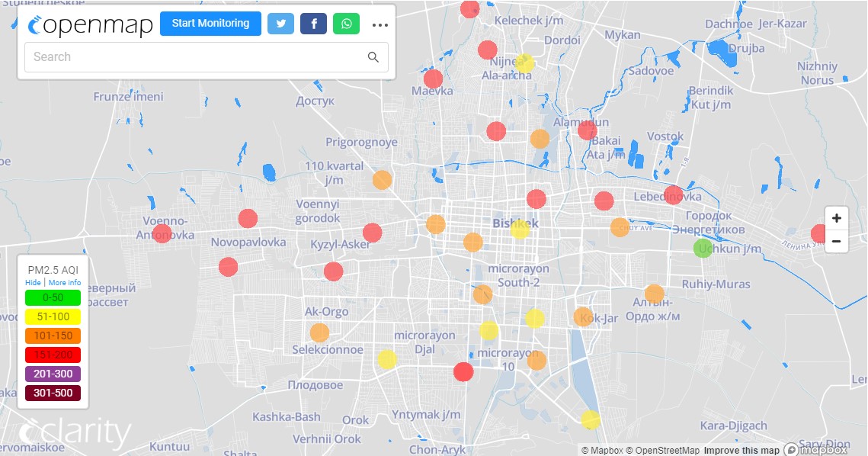
Task: Click the Mapbox logo in the corner
Action: 815,449
